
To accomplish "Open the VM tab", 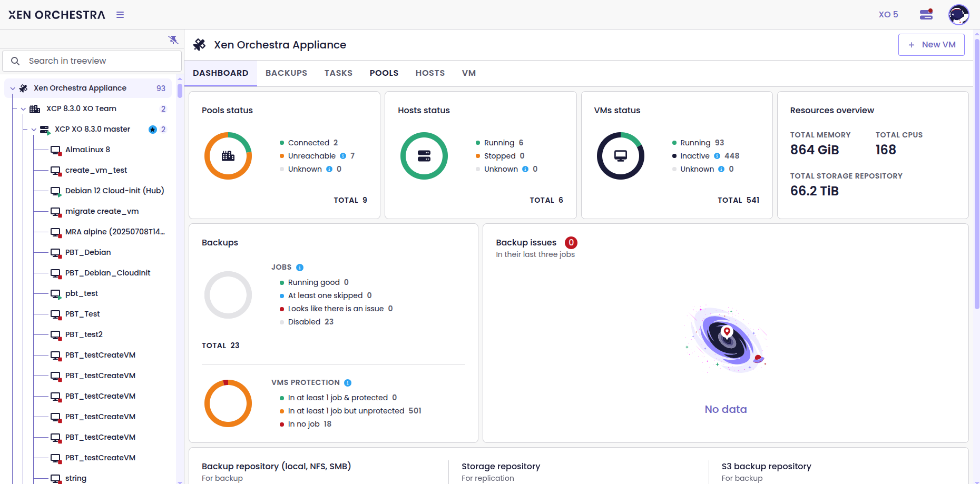I will coord(469,73).
